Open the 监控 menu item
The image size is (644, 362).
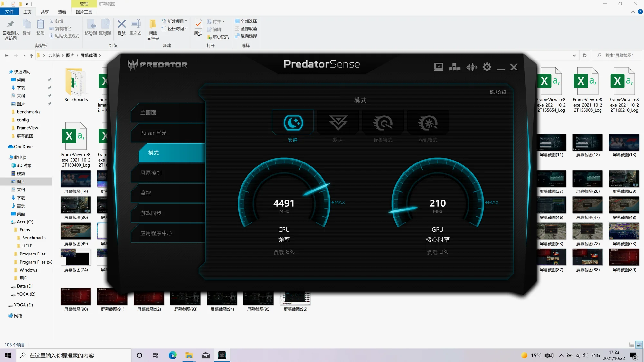[168, 193]
